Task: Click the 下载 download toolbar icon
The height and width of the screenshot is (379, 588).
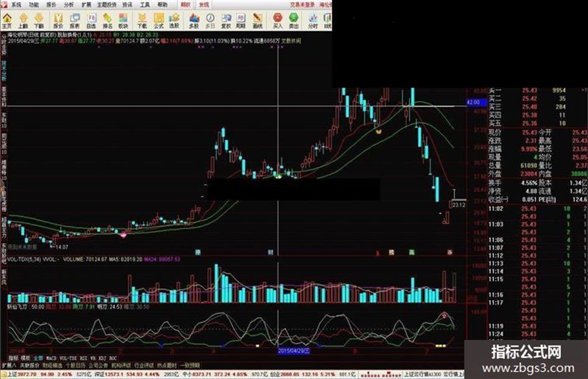Action: [142, 21]
